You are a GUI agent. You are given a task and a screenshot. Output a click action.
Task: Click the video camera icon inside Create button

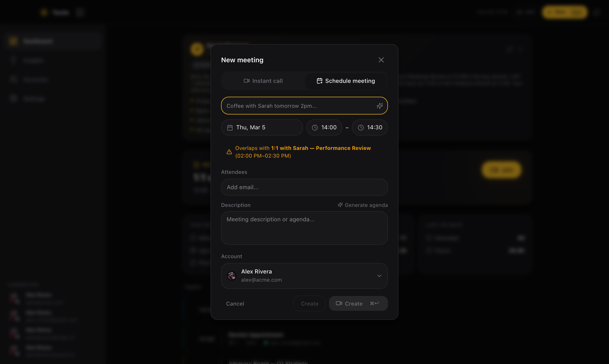coord(339,303)
